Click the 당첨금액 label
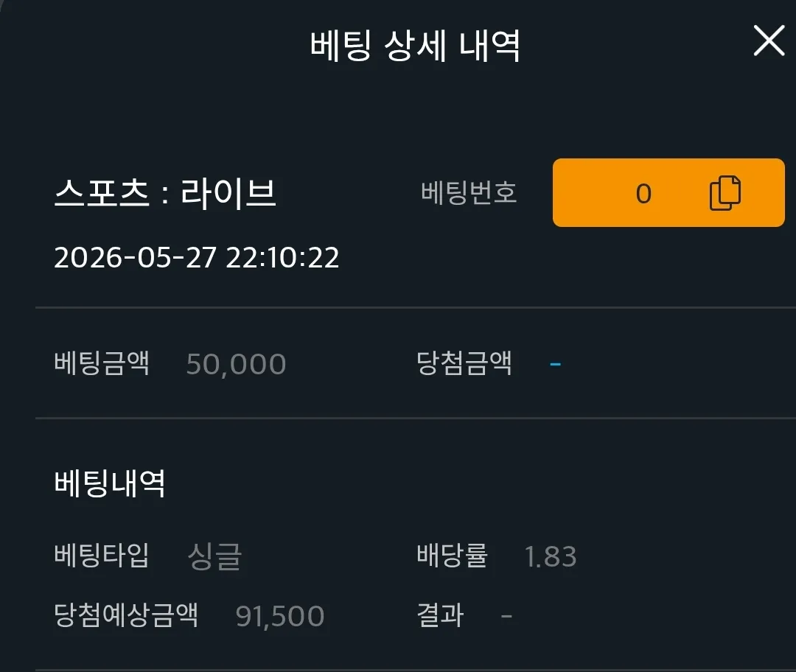 click(x=464, y=363)
